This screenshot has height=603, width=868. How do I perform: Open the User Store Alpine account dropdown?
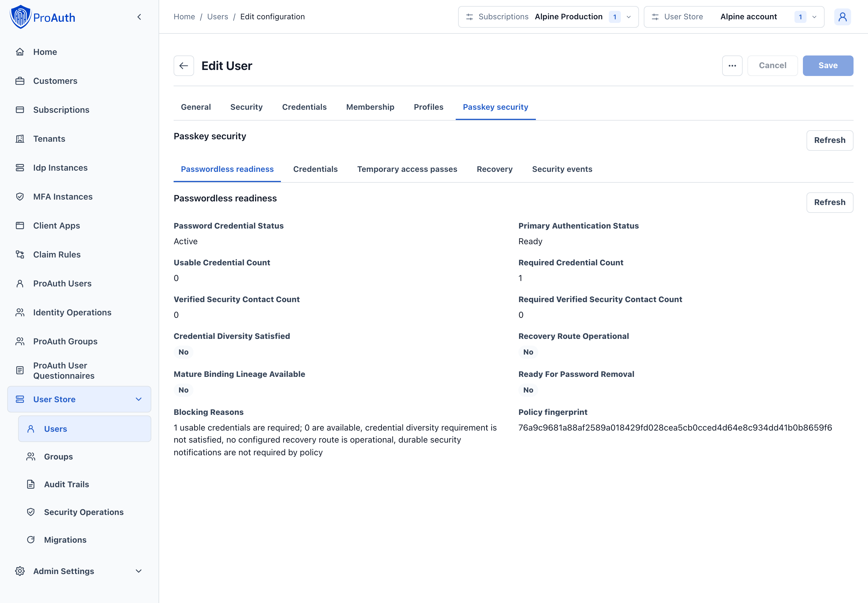(x=734, y=17)
